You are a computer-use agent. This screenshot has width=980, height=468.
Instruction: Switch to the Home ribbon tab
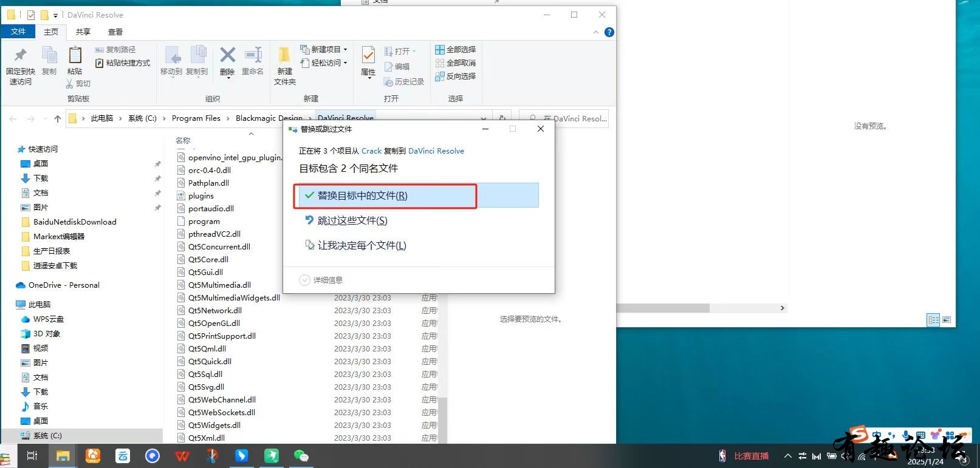click(x=51, y=32)
